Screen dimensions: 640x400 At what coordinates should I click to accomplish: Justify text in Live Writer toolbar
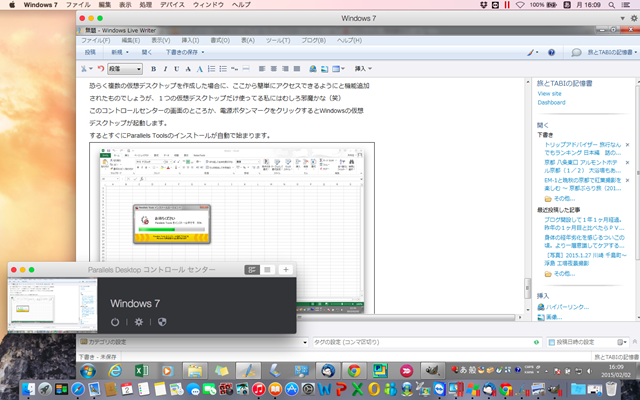(297, 69)
